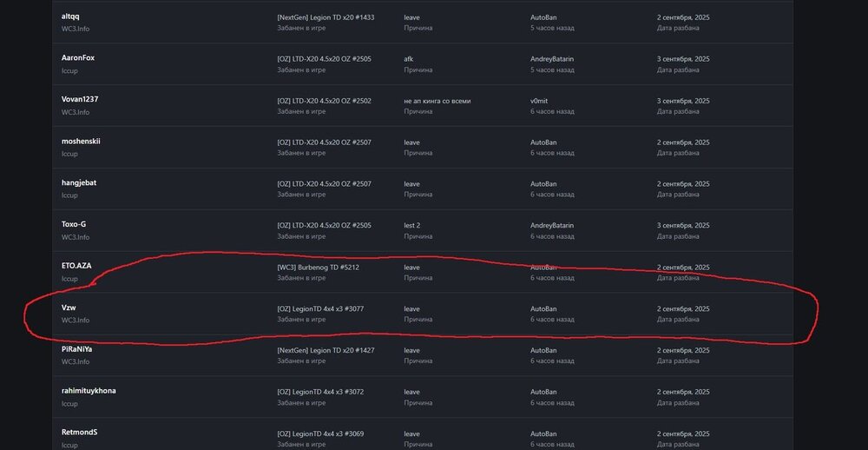Open the Burbenog TD #5212 game
Viewport: 868px width, 450px height.
(x=318, y=267)
